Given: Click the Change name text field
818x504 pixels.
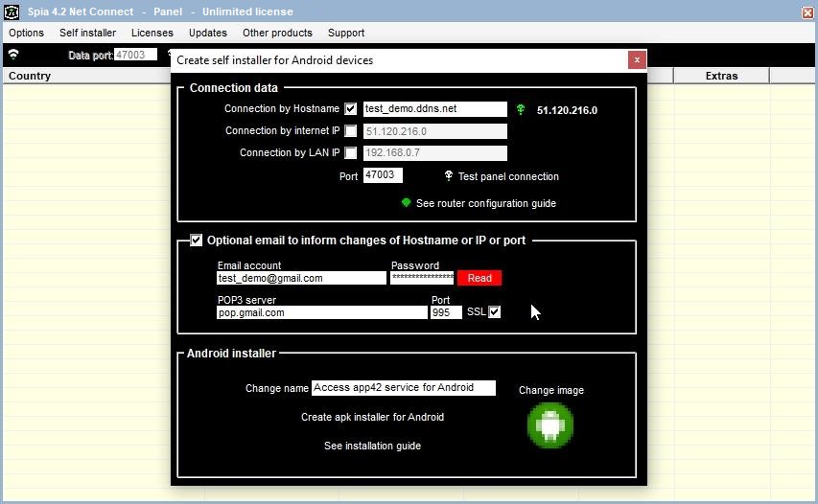Looking at the screenshot, I should tap(404, 388).
